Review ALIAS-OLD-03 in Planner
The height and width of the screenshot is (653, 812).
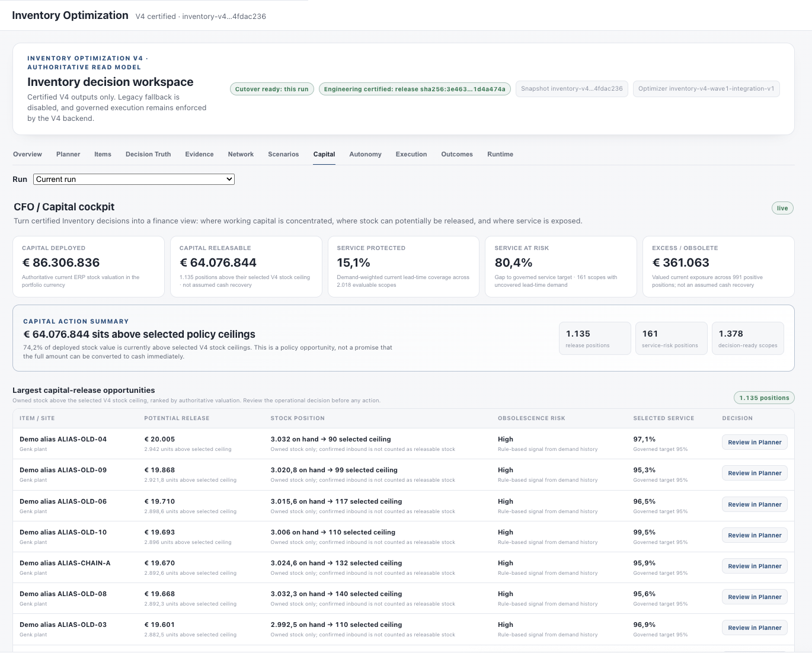click(x=755, y=628)
